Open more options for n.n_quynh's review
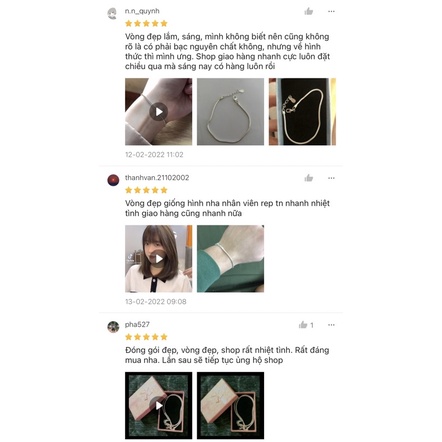442x442 pixels. (x=331, y=11)
